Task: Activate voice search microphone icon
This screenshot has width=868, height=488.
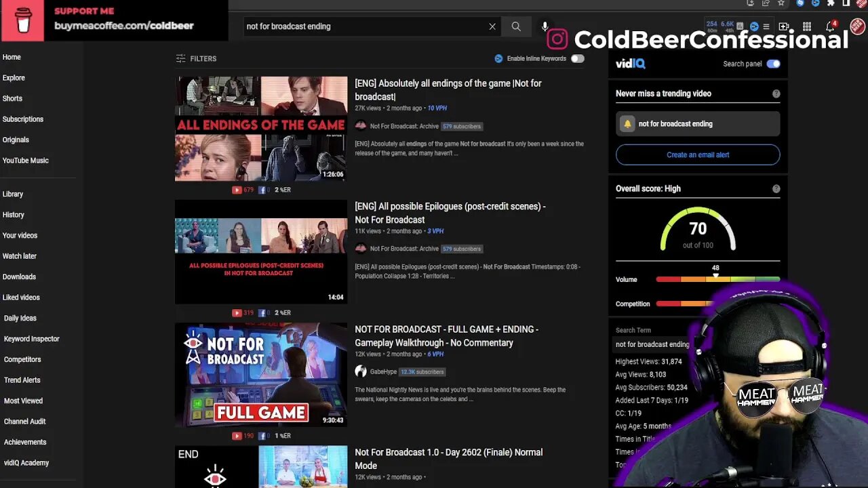Action: (x=545, y=26)
